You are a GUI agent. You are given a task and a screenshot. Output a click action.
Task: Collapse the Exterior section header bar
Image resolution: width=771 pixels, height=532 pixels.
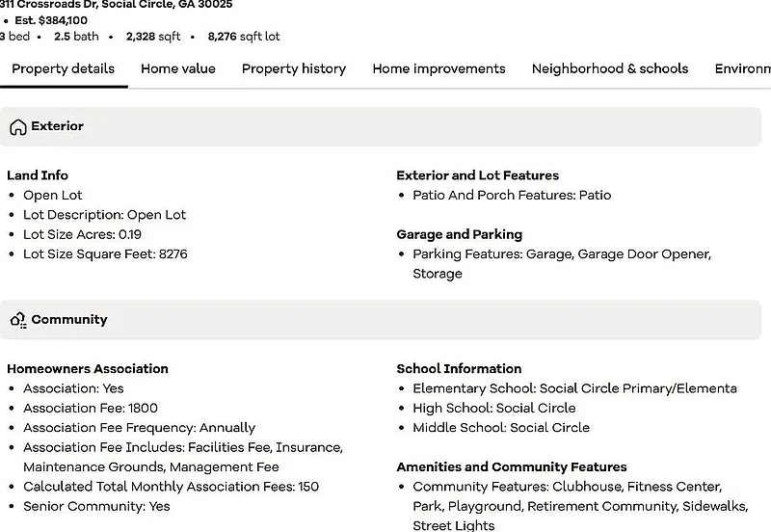point(385,126)
